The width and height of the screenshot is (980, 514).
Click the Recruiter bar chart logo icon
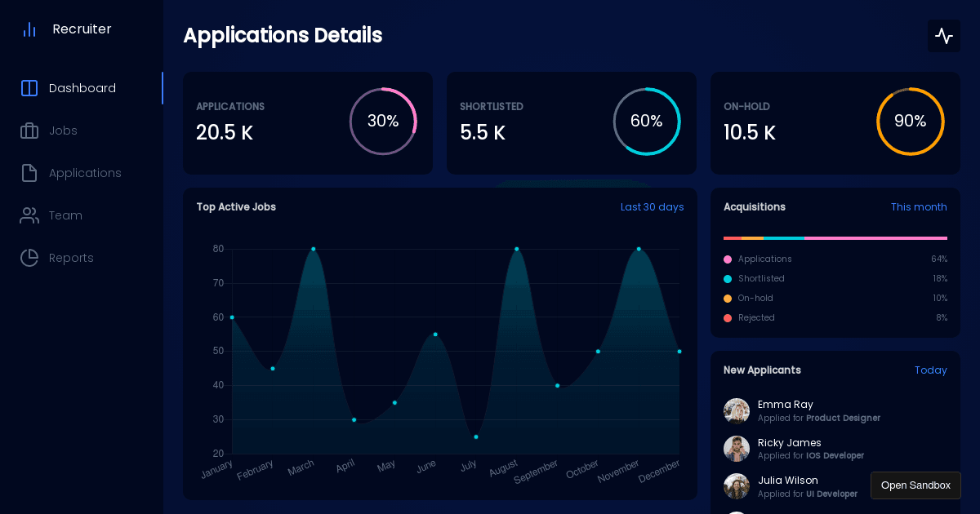[29, 29]
